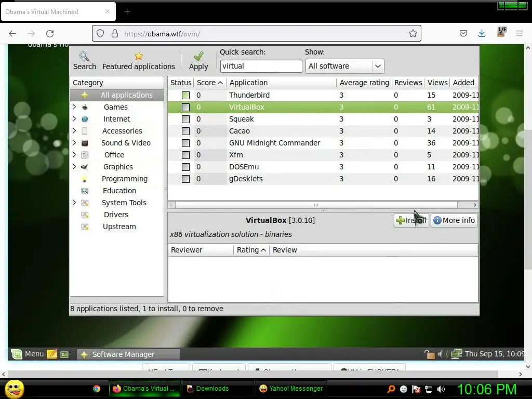The height and width of the screenshot is (399, 532).
Task: Sort by the Score column header
Action: click(210, 83)
